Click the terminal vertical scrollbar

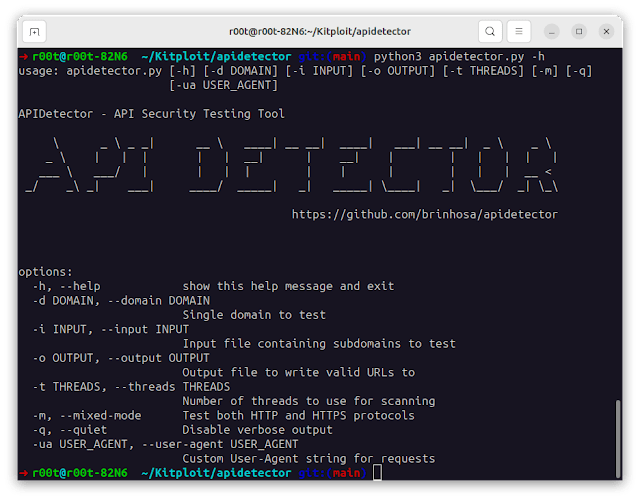pyautogui.click(x=618, y=439)
